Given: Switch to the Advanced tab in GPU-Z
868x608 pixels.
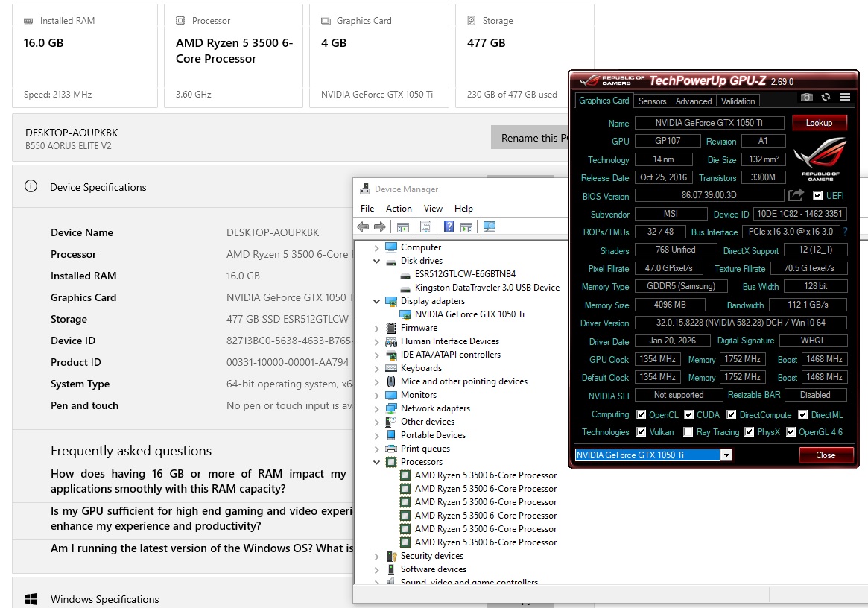Looking at the screenshot, I should click(x=693, y=101).
